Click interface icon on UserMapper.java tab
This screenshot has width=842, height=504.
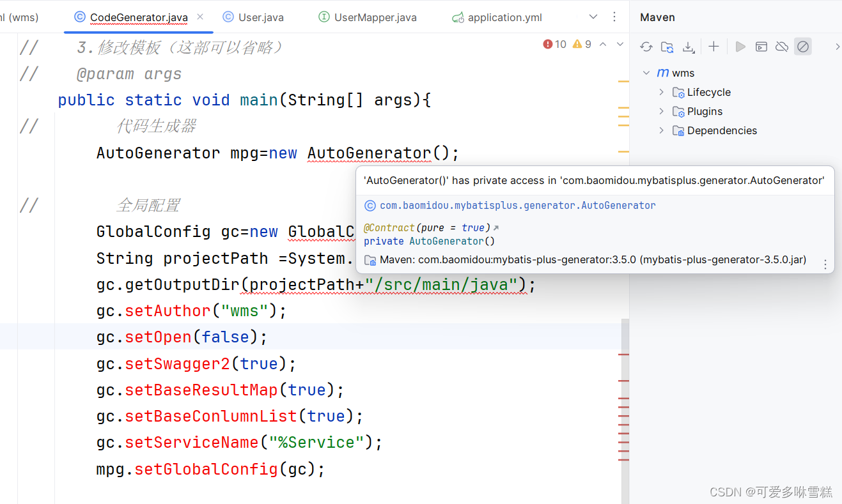pos(324,17)
